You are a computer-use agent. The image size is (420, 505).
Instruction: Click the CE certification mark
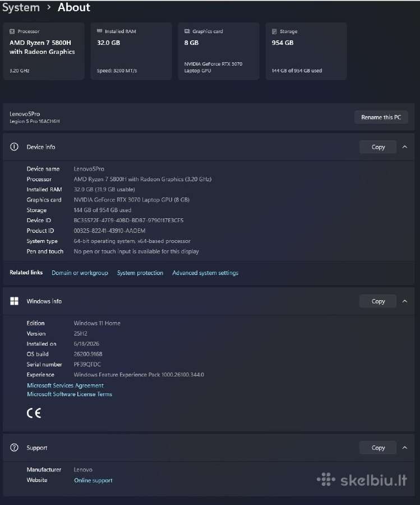pos(34,413)
